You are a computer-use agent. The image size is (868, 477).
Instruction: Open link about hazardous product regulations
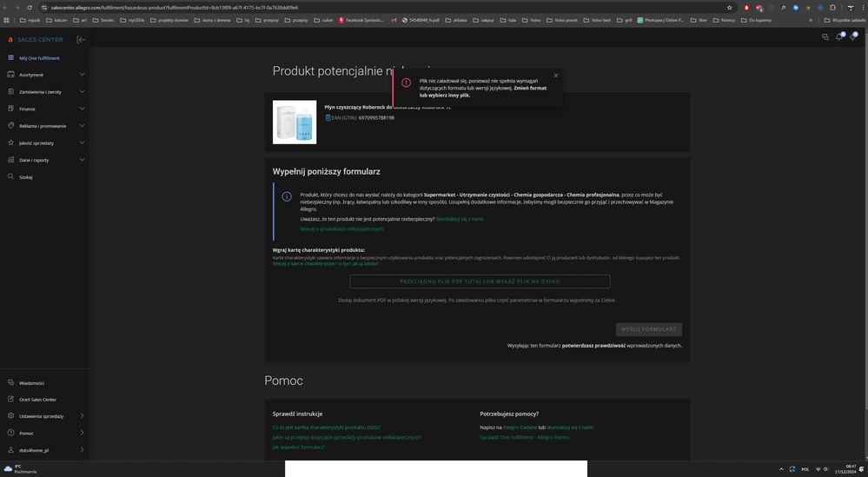pyautogui.click(x=347, y=438)
